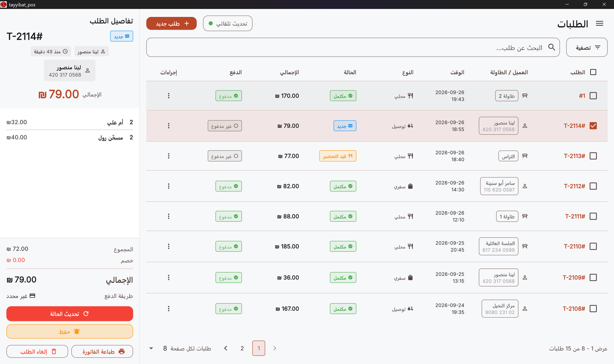Cancel the order with إلغاء الطلب
The height and width of the screenshot is (364, 614).
coord(37,352)
